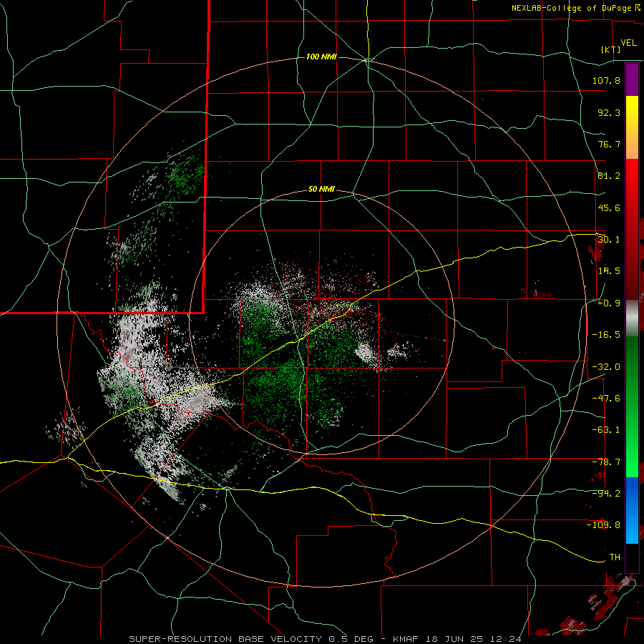The image size is (644, 644).
Task: Click the -94.2 scale value
Action: (x=606, y=494)
